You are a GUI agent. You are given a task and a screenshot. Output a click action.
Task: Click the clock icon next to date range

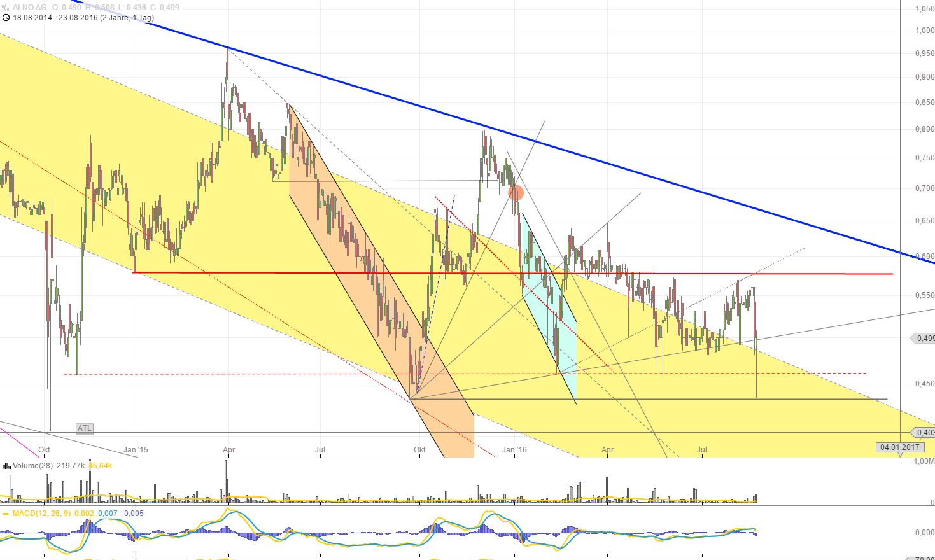[x=6, y=18]
